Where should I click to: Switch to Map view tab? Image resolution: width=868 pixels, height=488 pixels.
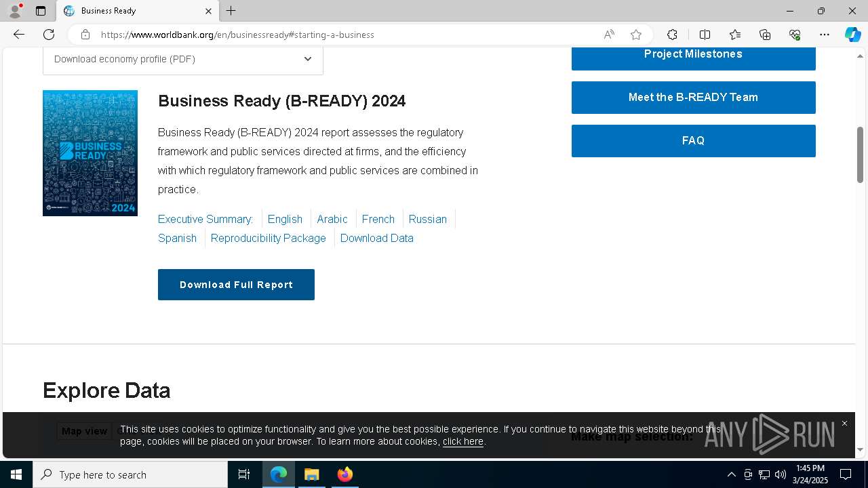tap(84, 431)
